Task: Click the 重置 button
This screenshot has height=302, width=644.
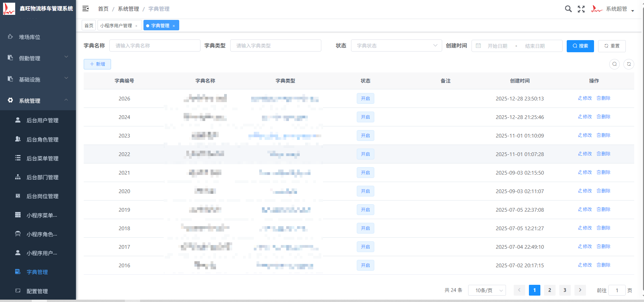Action: tap(612, 46)
